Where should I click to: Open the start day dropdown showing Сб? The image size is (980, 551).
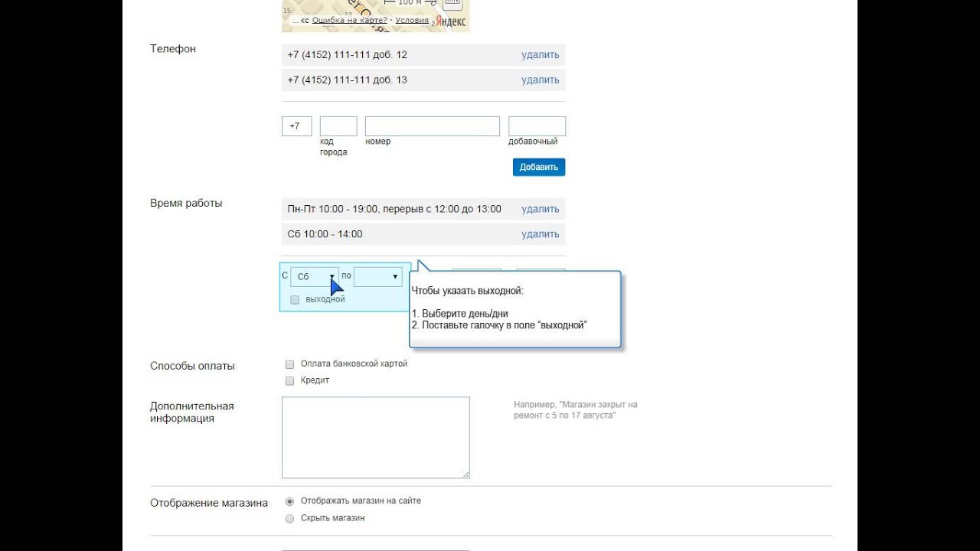[315, 277]
